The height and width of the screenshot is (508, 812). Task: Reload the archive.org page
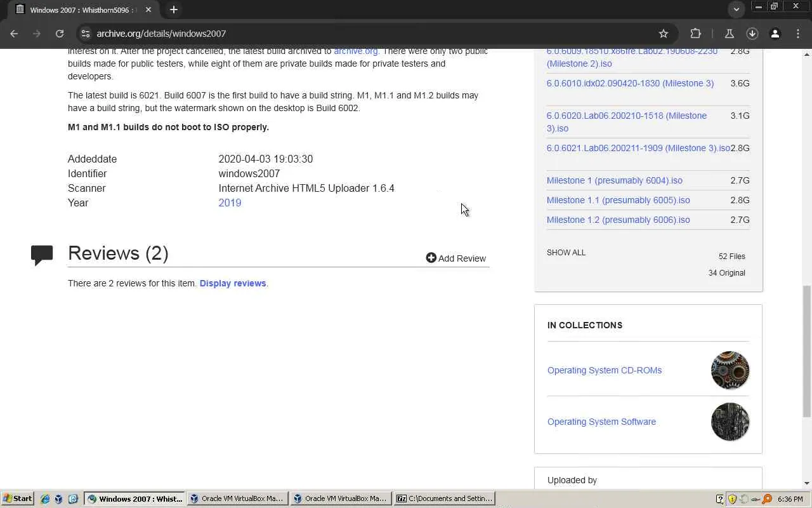pyautogui.click(x=60, y=34)
